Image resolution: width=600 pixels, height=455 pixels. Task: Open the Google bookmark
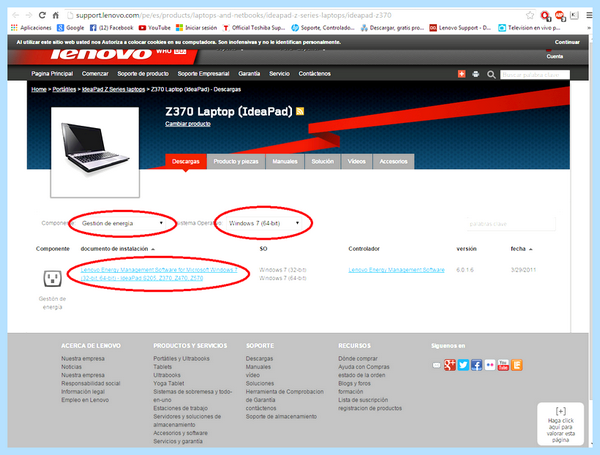click(x=70, y=28)
